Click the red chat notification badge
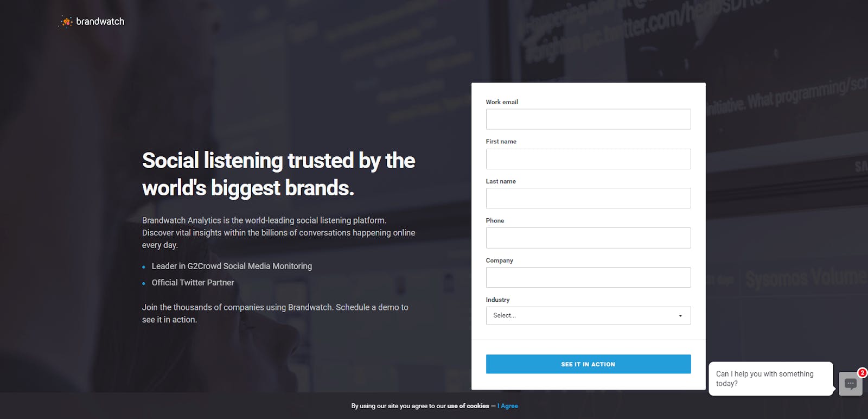The height and width of the screenshot is (419, 868). pyautogui.click(x=862, y=373)
